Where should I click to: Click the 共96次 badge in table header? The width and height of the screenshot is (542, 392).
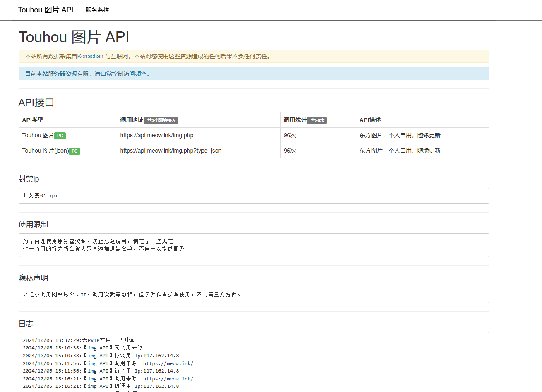pos(317,120)
